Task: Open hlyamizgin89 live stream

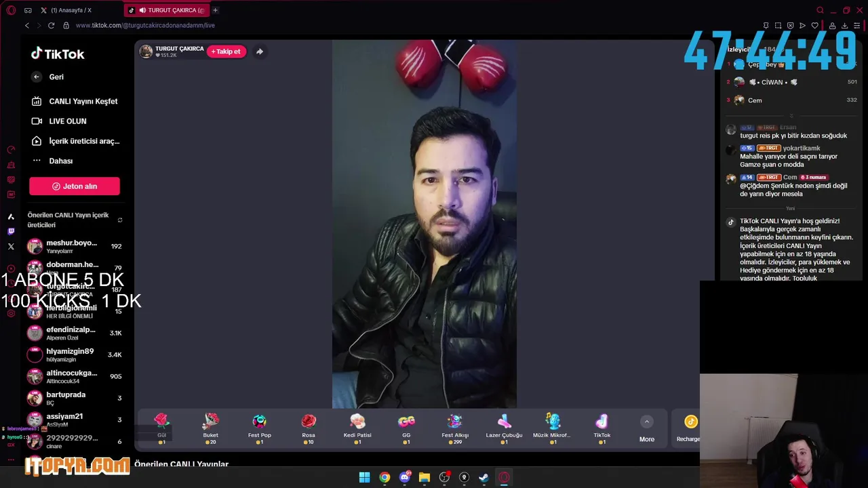Action: coord(74,354)
